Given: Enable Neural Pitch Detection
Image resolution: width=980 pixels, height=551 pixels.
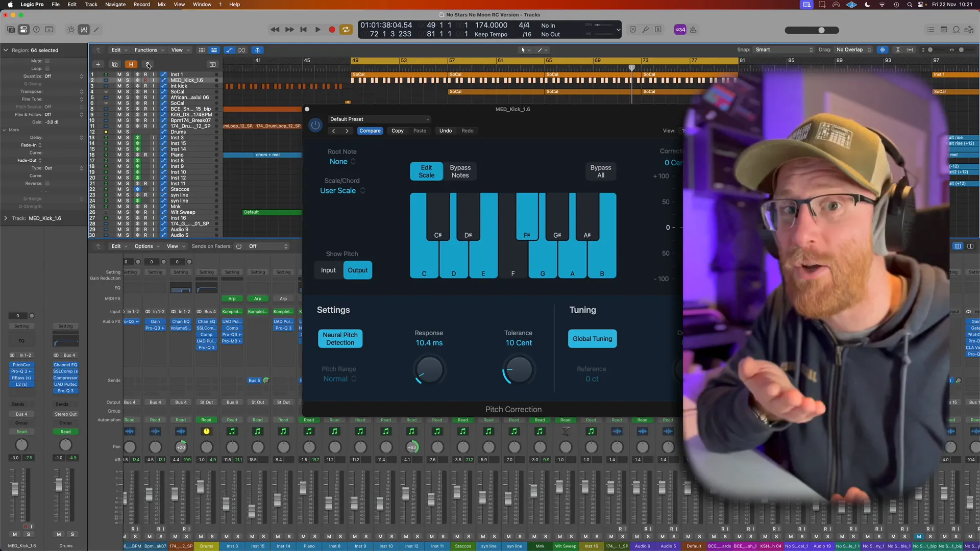Looking at the screenshot, I should (340, 339).
